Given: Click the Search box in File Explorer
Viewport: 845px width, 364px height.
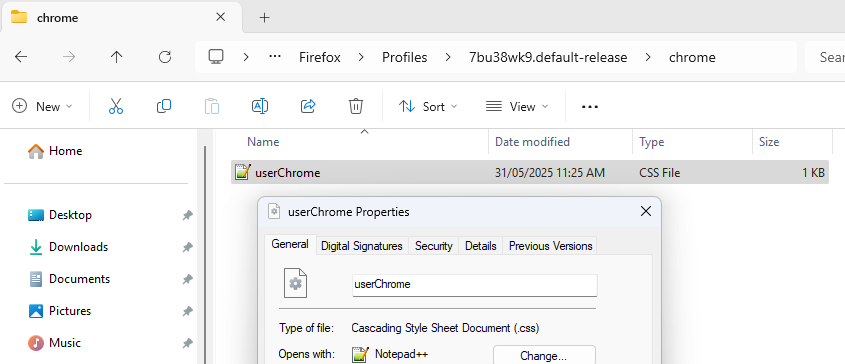Looking at the screenshot, I should point(825,57).
